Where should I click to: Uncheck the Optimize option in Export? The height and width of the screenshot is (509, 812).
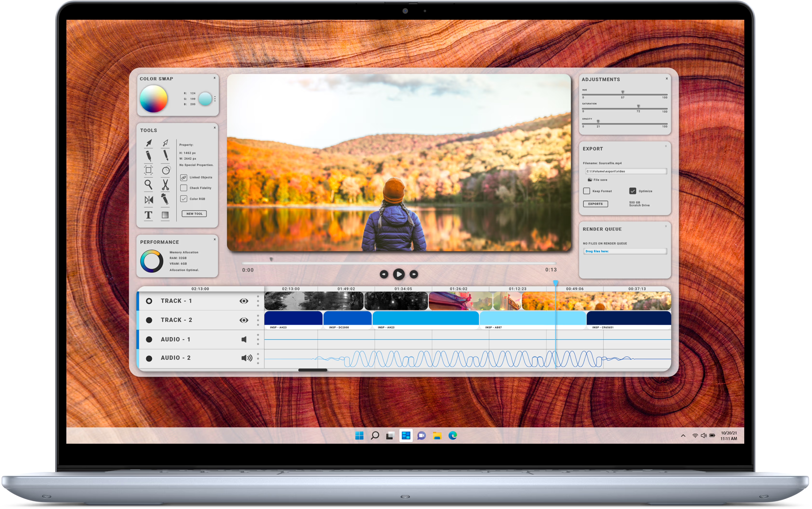632,191
